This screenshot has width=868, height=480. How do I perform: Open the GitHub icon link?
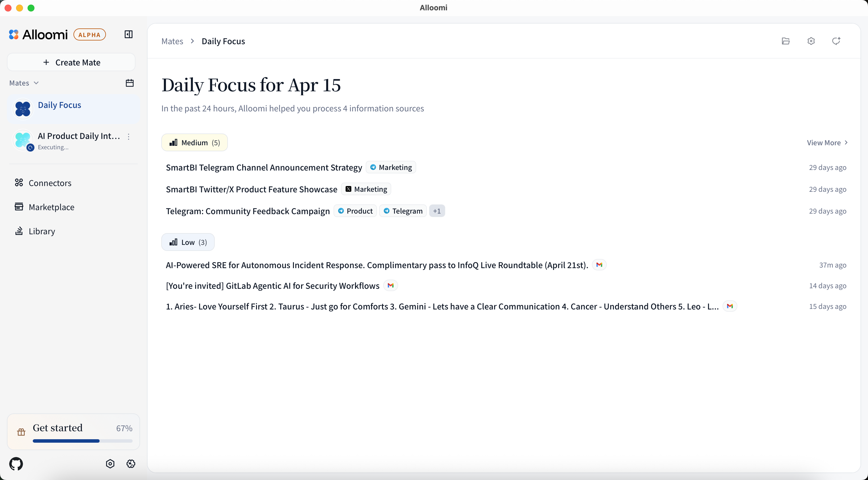[16, 464]
